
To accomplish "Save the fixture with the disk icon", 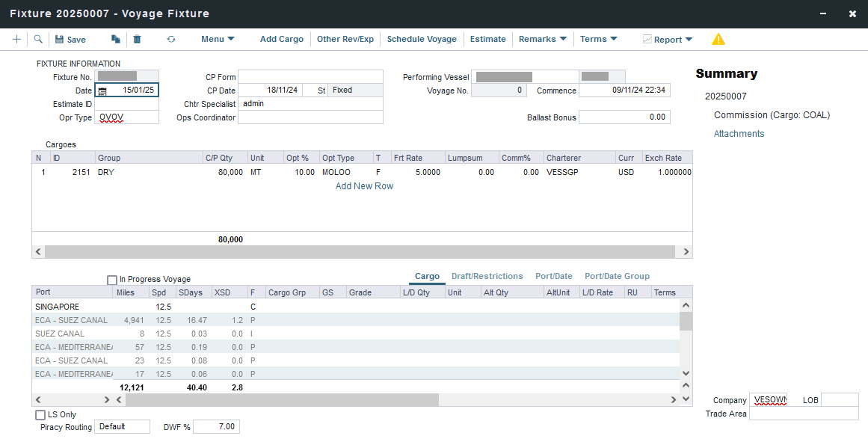I will 70,40.
